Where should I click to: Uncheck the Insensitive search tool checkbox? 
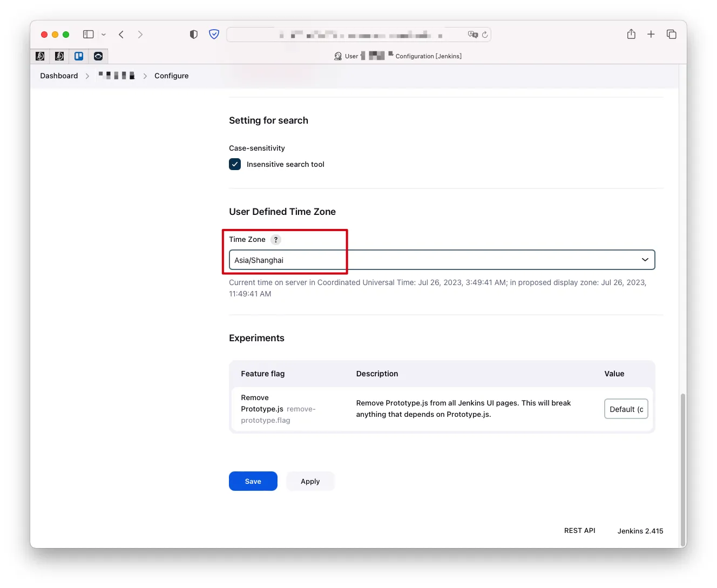click(235, 164)
